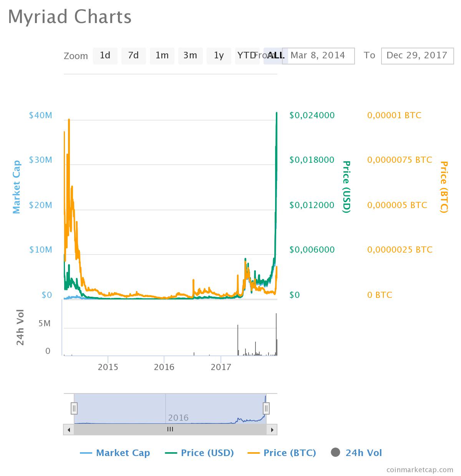The image size is (461, 476).
Task: Set zoom range to 3m
Action: point(190,56)
